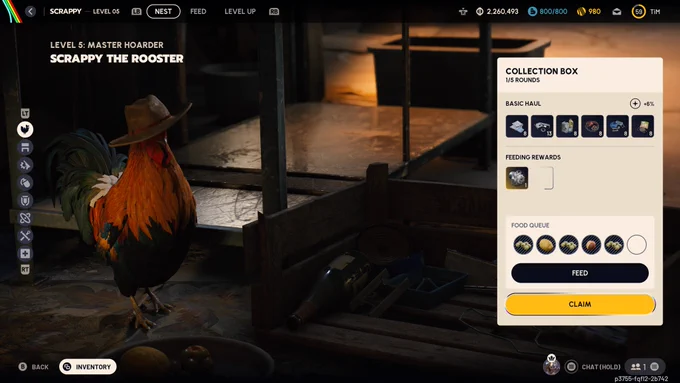This screenshot has height=383, width=680.
Task: Claim the collection box rewards
Action: pyautogui.click(x=580, y=304)
